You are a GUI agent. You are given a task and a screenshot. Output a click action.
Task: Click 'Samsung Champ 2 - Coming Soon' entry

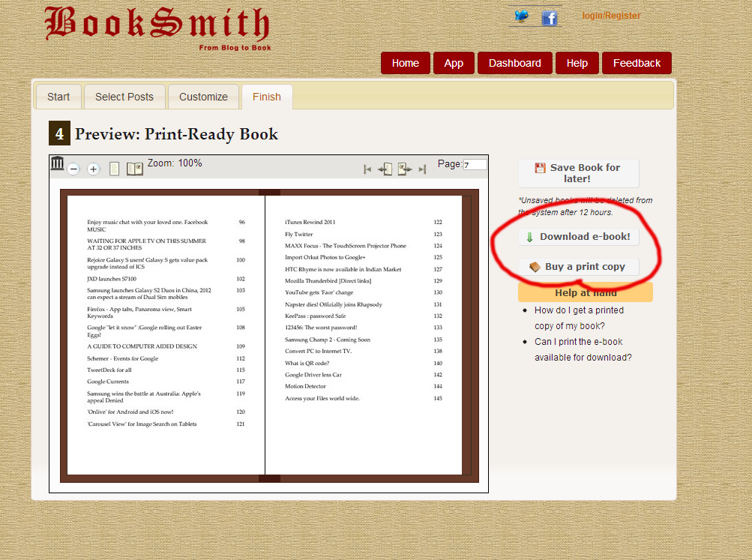[327, 340]
